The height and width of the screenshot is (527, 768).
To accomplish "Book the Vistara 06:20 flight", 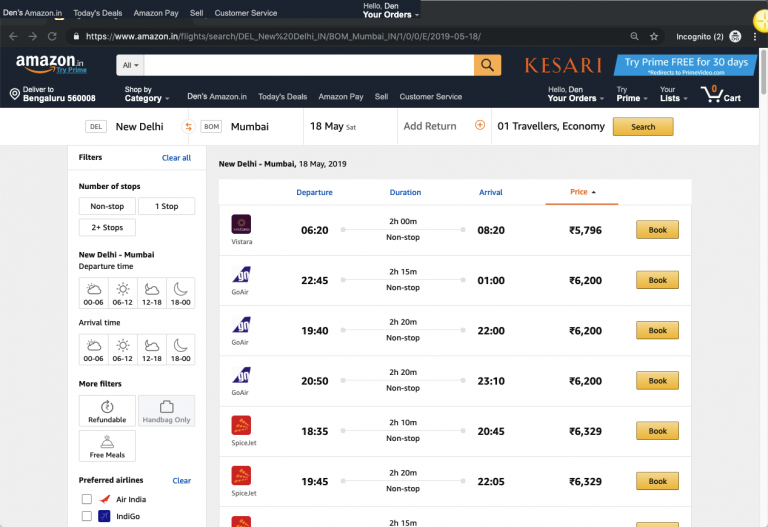I will coord(657,230).
